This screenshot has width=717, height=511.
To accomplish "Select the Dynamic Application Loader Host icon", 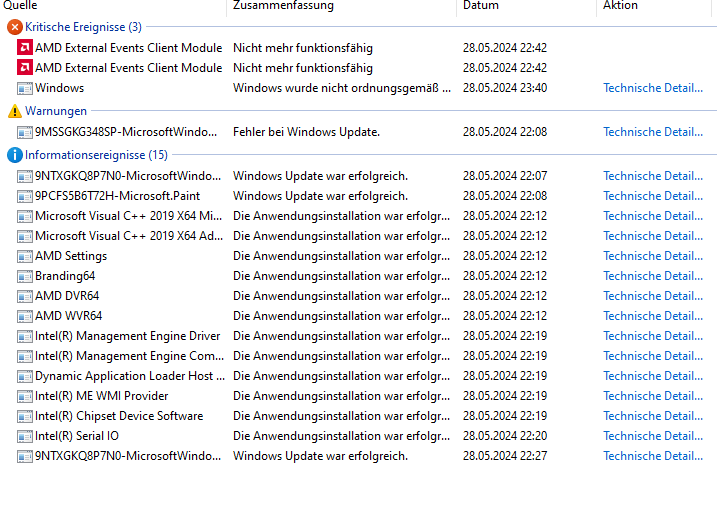I will (x=25, y=376).
